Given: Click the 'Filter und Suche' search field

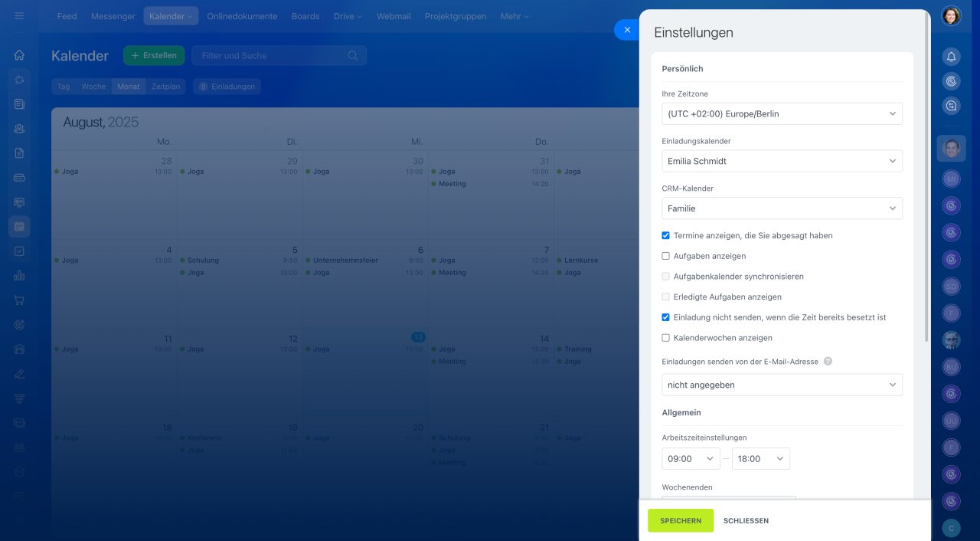Looking at the screenshot, I should tap(279, 55).
